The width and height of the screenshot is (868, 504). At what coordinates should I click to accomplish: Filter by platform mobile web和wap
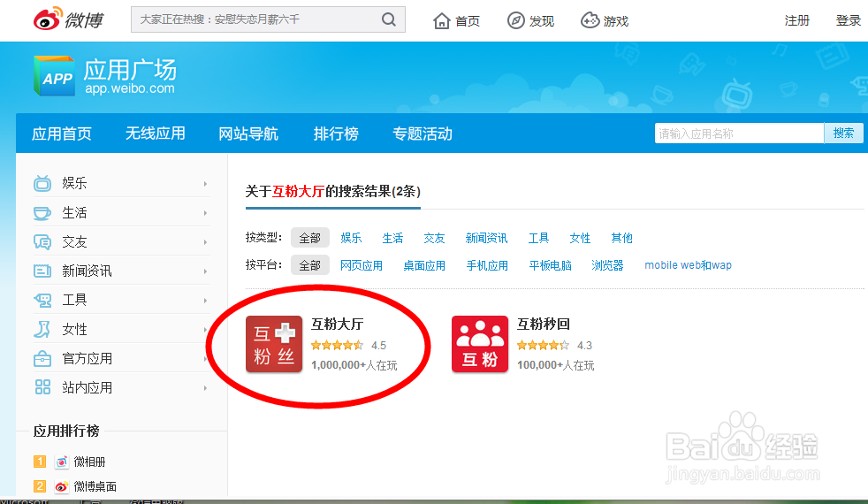click(x=688, y=265)
